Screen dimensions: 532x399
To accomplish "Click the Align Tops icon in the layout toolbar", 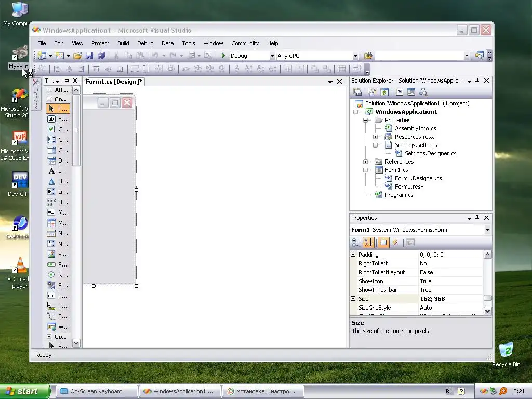I will pos(96,69).
